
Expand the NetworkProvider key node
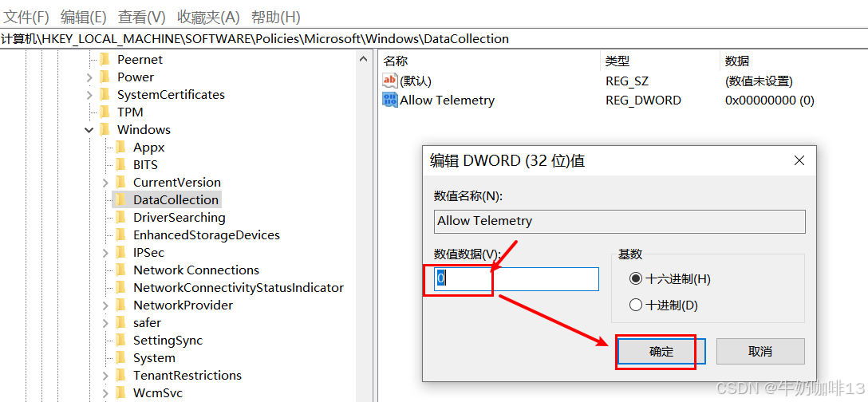point(105,305)
